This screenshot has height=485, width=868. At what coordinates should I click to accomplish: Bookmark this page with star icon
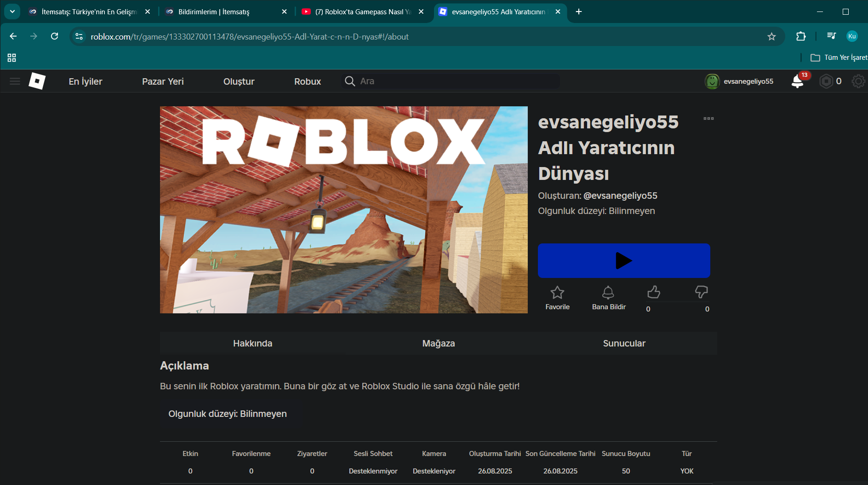pyautogui.click(x=771, y=36)
